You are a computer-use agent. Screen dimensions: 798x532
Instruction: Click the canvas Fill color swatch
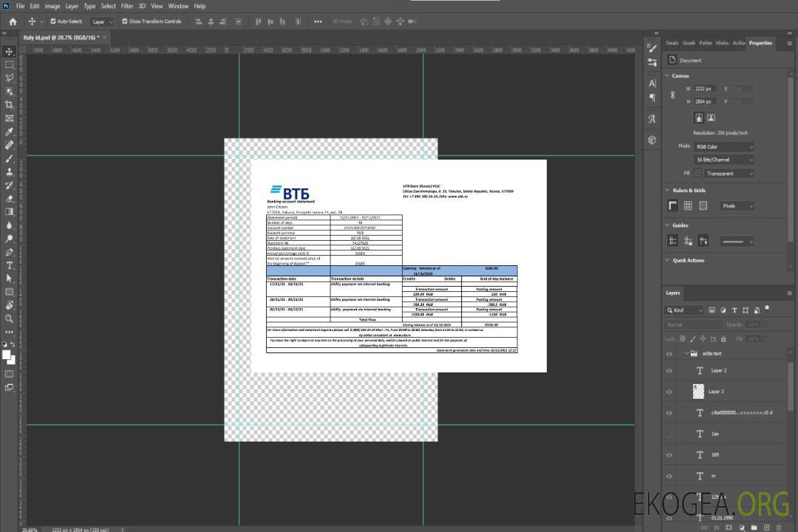[x=698, y=174]
